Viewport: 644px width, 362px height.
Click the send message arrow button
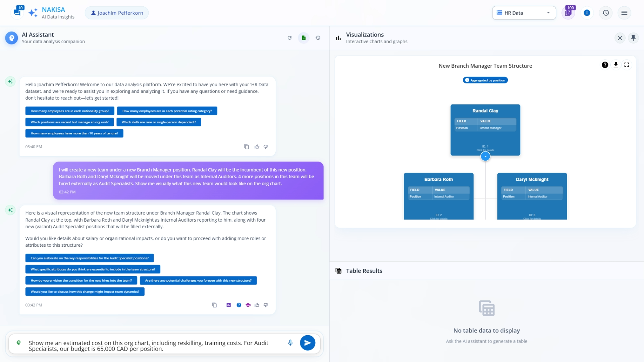(307, 343)
